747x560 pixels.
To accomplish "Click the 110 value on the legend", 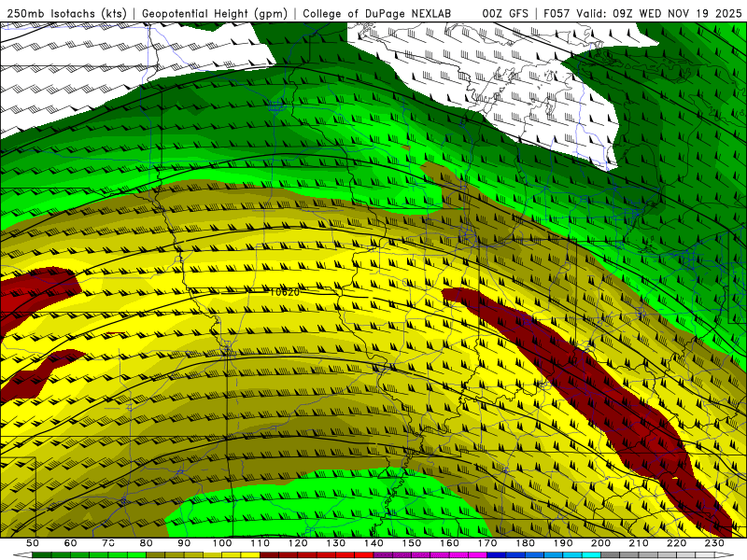I will [x=261, y=543].
